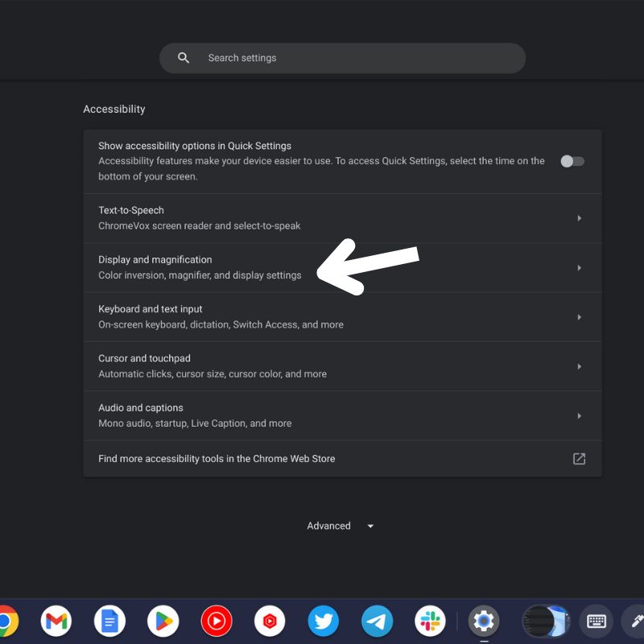644x644 pixels.
Task: Click Keyboard and text input chevron
Action: pyautogui.click(x=579, y=317)
